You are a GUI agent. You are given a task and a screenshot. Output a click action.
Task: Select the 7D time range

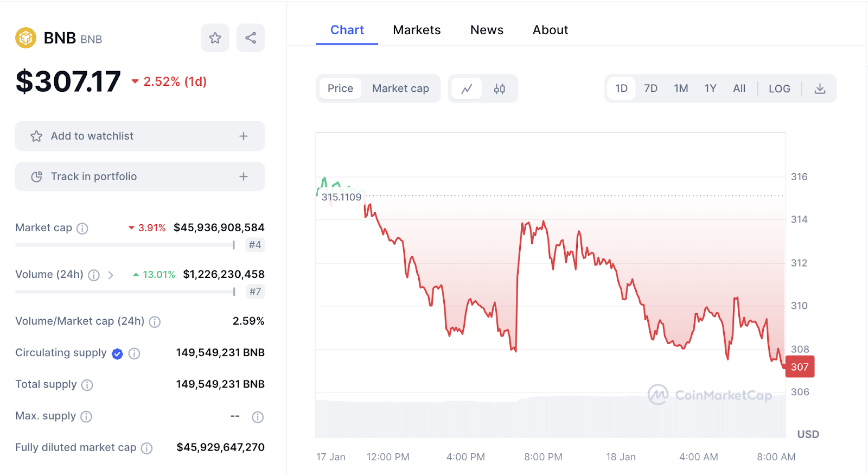[650, 88]
